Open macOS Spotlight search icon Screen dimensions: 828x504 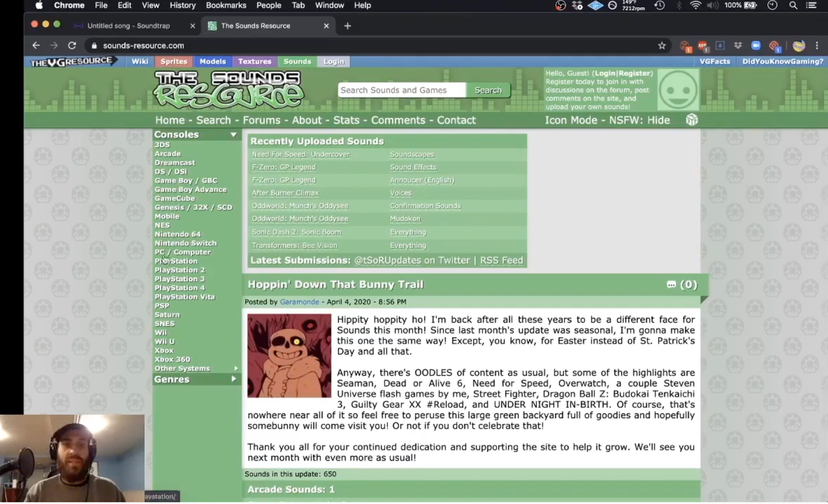[793, 5]
